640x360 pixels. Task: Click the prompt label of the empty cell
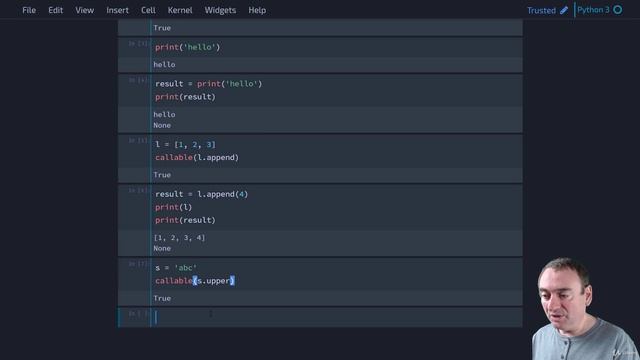point(138,313)
